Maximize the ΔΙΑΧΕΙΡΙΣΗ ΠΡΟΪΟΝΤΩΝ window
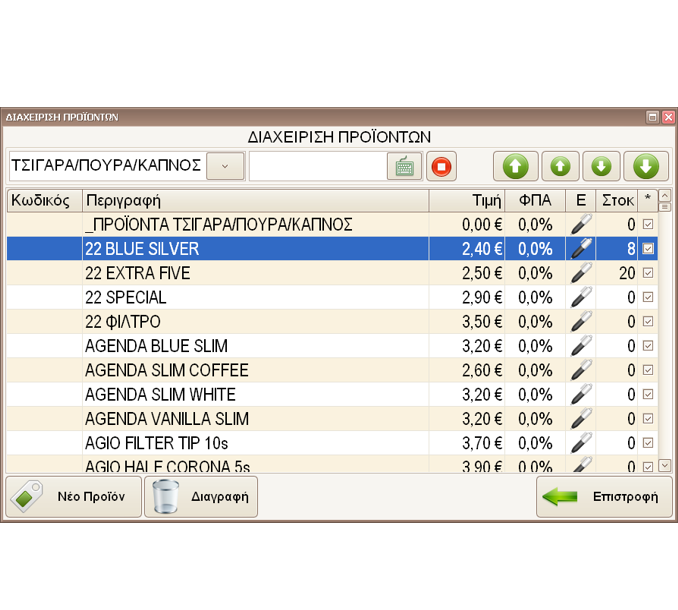This screenshot has height=610, width=678. (x=652, y=117)
